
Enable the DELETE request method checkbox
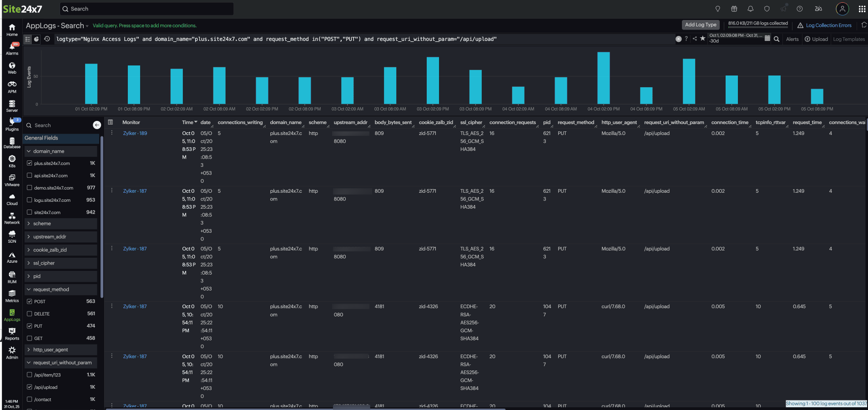[30, 314]
